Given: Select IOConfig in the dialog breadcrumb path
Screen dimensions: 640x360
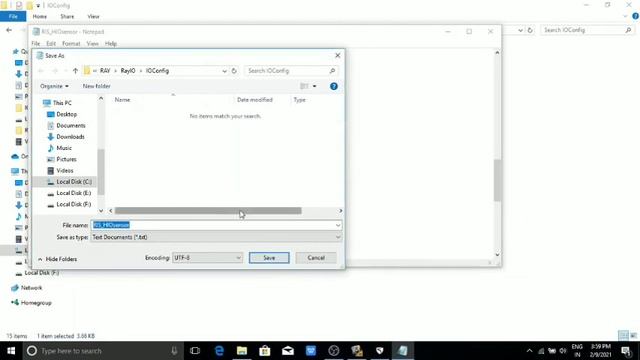Looking at the screenshot, I should click(x=157, y=71).
